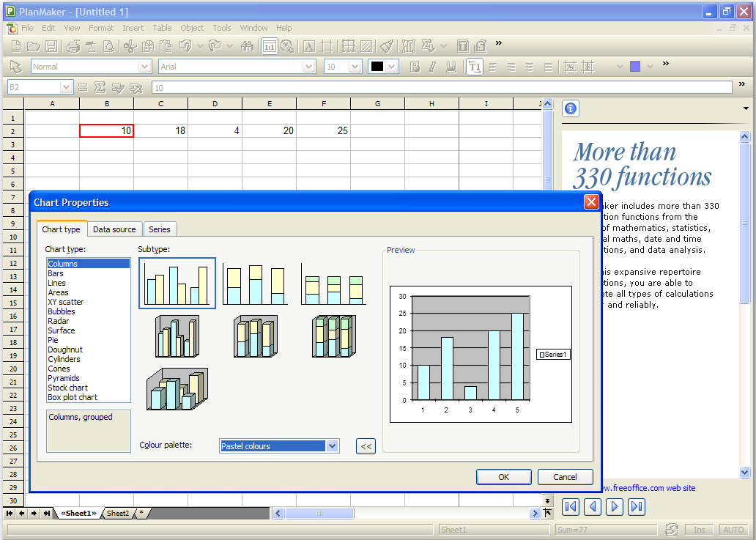Click OK in Chart Properties dialog

(x=504, y=477)
